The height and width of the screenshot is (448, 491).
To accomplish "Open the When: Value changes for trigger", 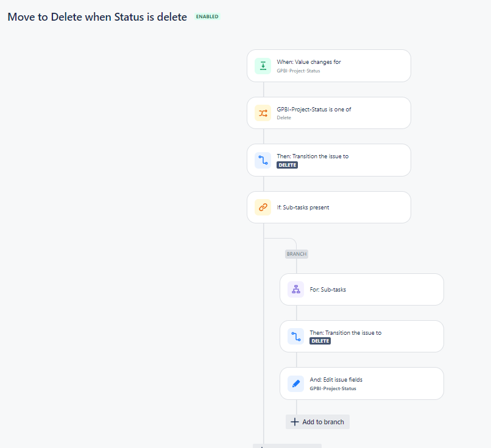I will [x=329, y=66].
